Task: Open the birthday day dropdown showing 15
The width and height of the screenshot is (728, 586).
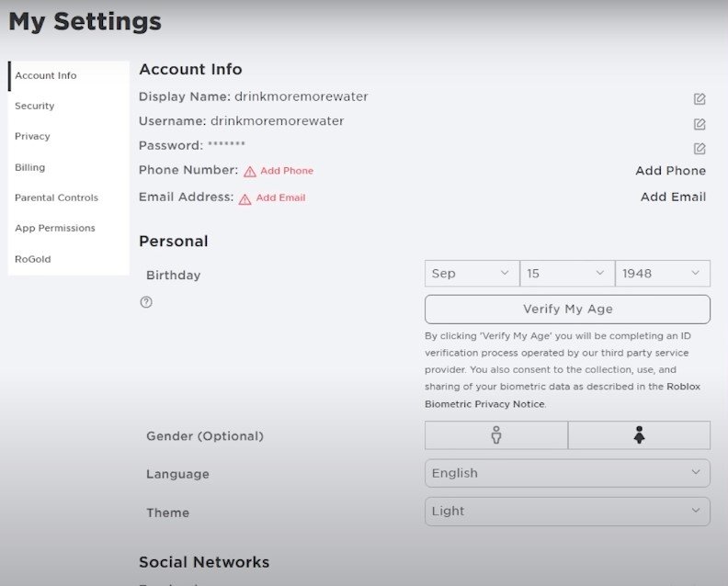Action: pos(567,274)
